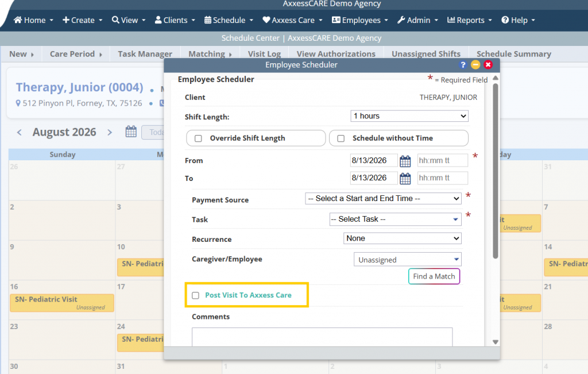Image resolution: width=588 pixels, height=374 pixels.
Task: Open the Help menu
Action: click(518, 20)
